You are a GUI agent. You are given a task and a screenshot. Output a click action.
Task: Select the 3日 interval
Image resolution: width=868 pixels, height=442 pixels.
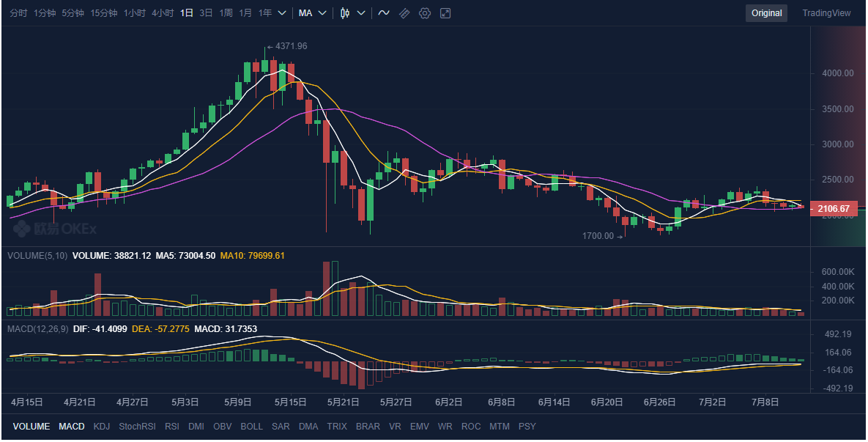pos(206,13)
